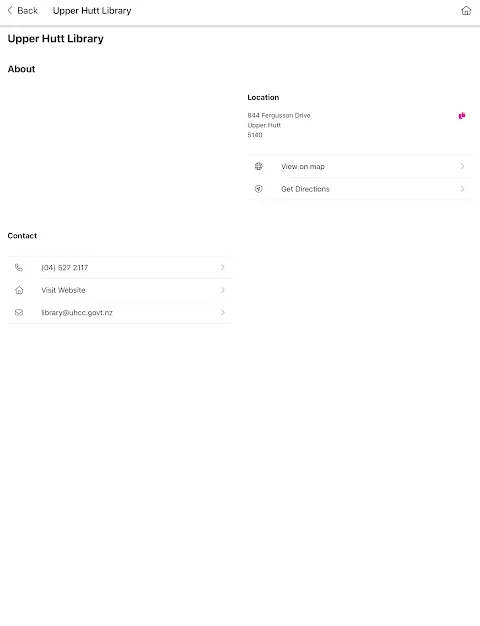Go Back using header text
Screen dimensions: 480x626
(28, 10)
